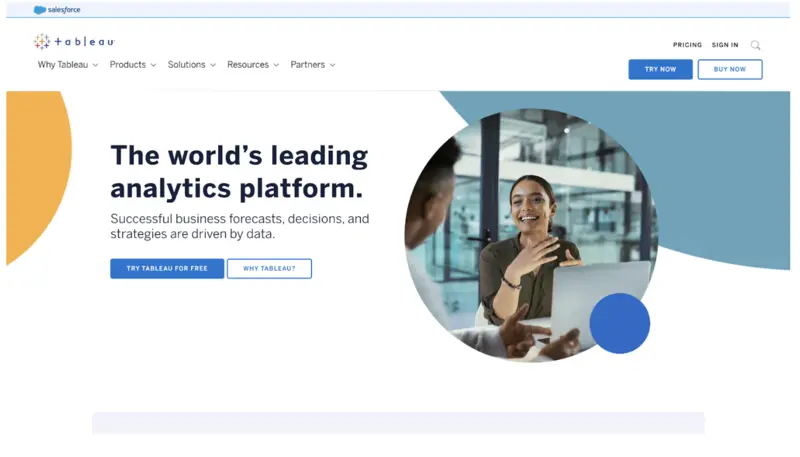The width and height of the screenshot is (800, 457).
Task: Select the Sign In link
Action: [725, 45]
